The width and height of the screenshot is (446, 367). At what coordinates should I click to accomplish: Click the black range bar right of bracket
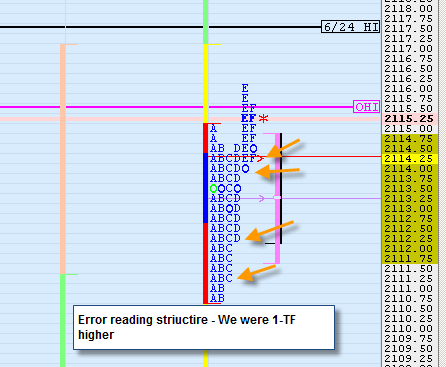281,188
